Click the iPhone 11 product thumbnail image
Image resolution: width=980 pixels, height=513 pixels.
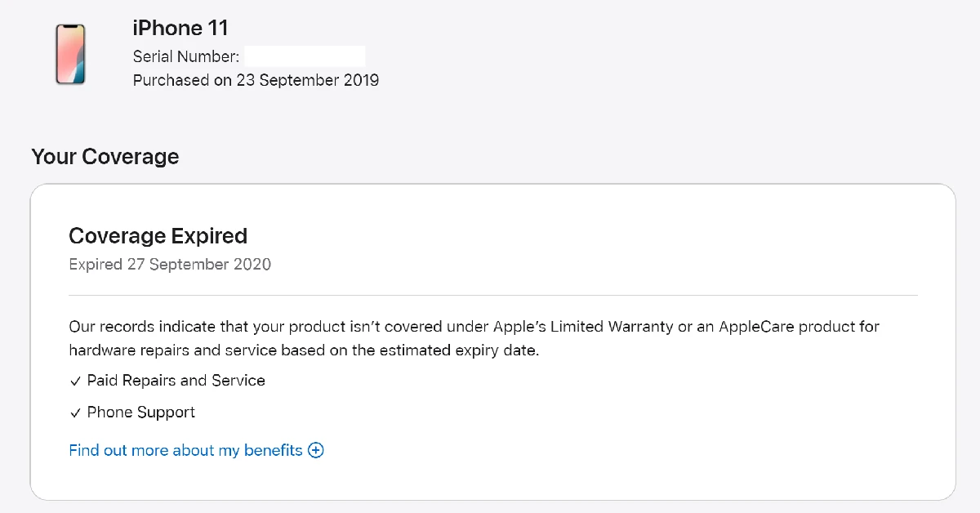click(x=70, y=54)
